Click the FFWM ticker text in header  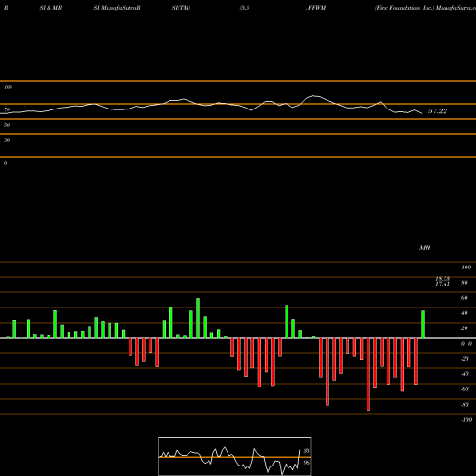point(317,8)
